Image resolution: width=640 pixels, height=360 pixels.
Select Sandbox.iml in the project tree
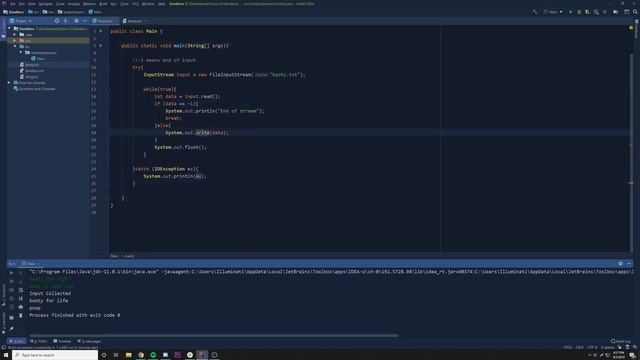point(32,71)
